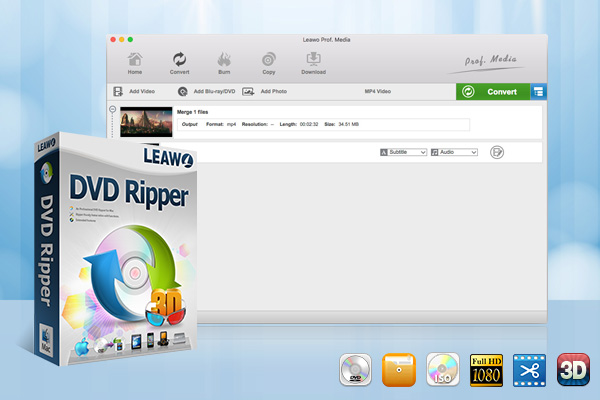Viewport: 600px width, 400px height.
Task: Click the orange folder feature icon
Action: 399,370
